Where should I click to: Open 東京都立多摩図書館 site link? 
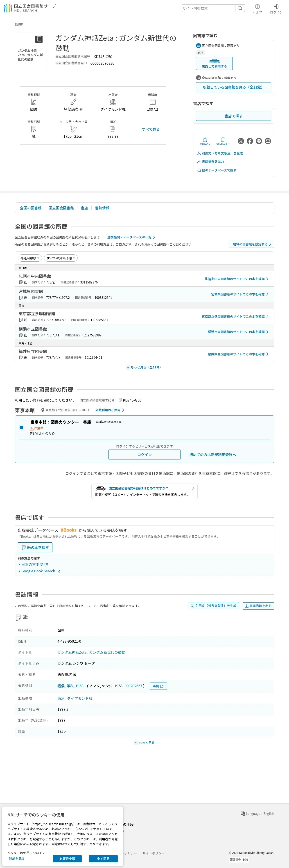pos(235,316)
